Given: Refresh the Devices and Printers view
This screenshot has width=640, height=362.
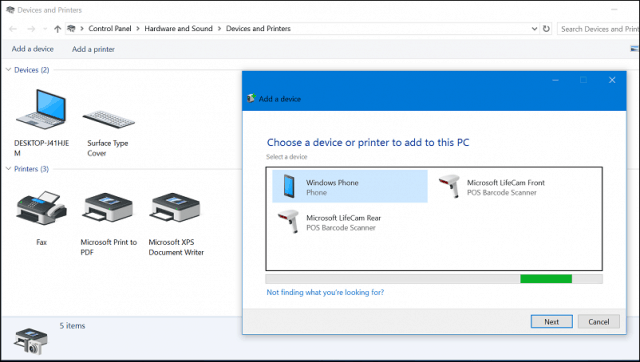Looking at the screenshot, I should click(x=546, y=29).
